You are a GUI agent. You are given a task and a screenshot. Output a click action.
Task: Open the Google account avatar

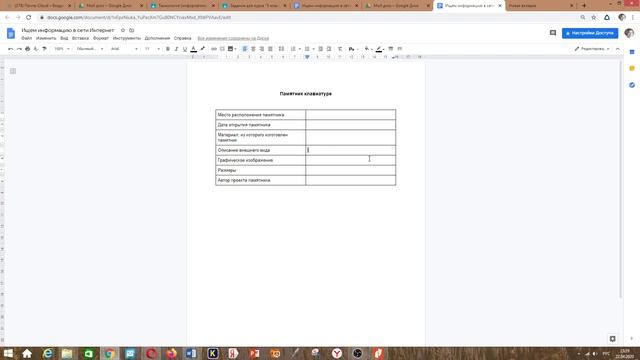click(629, 33)
